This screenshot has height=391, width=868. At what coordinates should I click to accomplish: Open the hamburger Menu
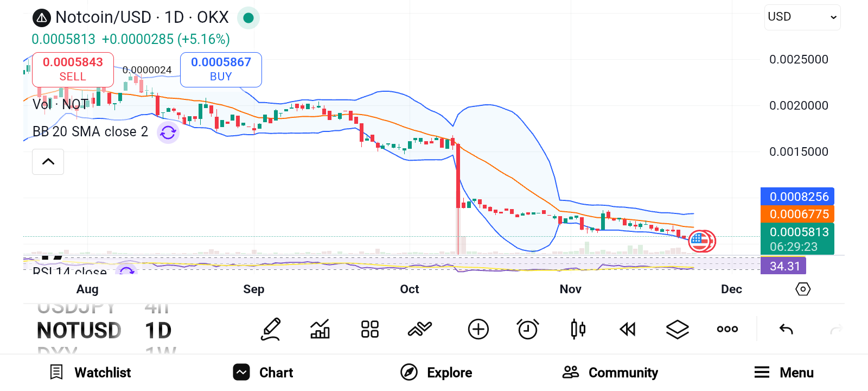pyautogui.click(x=784, y=373)
